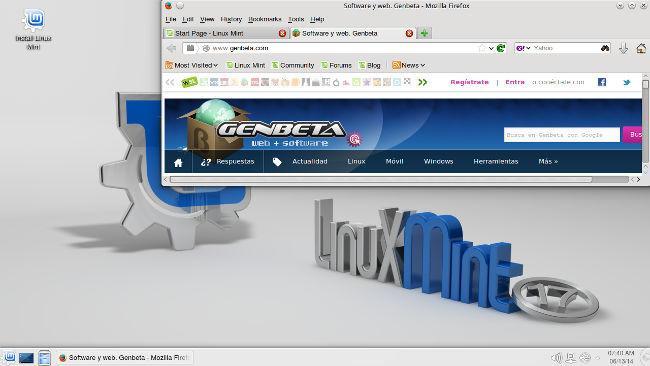Screen dimensions: 650x366
Task: Open Genbeta Facebook page icon
Action: (602, 82)
